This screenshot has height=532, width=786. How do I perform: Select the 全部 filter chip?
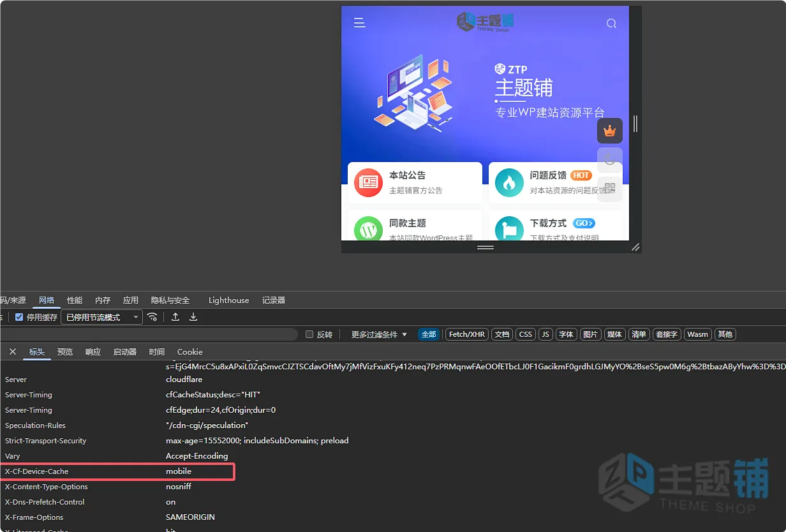point(429,334)
